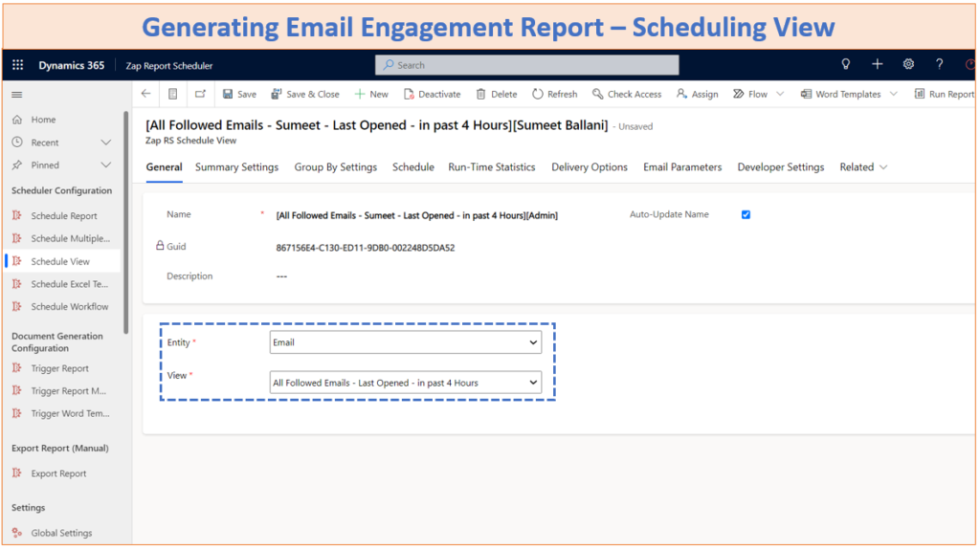Click the Save & Close button
Viewport: 980px width, 550px height.
click(x=305, y=94)
